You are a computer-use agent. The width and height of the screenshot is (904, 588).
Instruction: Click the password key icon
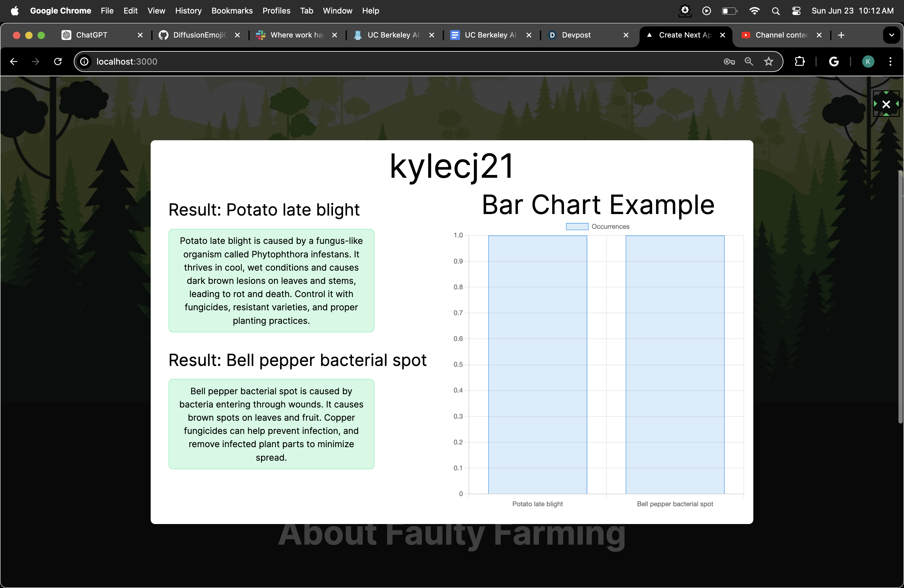tap(729, 62)
